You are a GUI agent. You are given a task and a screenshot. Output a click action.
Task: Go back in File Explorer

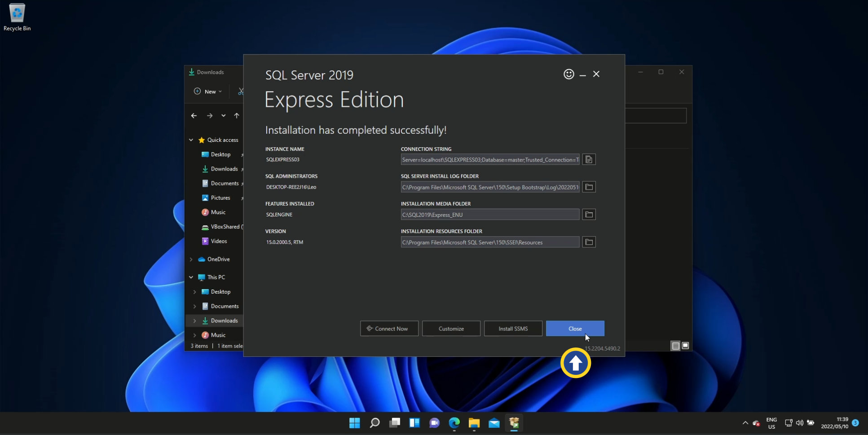coord(194,116)
